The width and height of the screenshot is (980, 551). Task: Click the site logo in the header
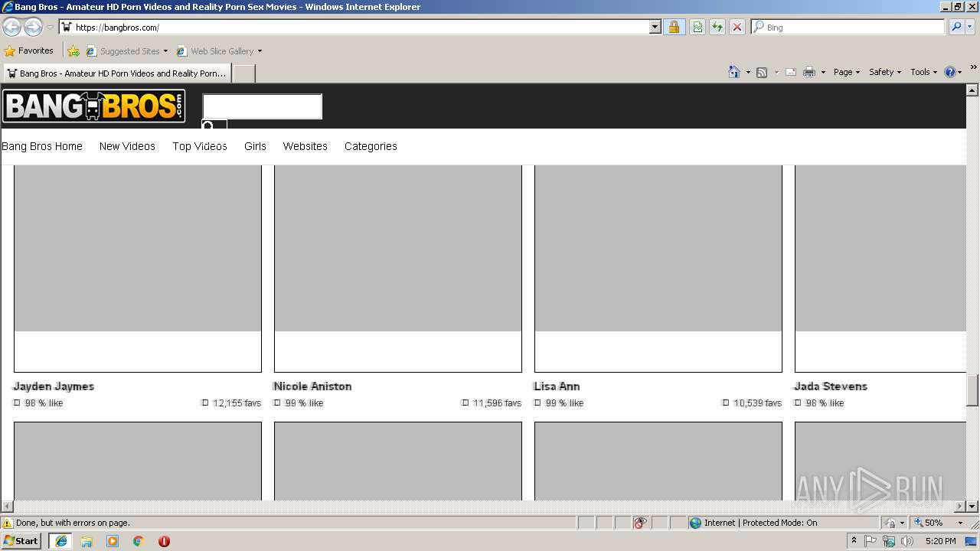93,106
